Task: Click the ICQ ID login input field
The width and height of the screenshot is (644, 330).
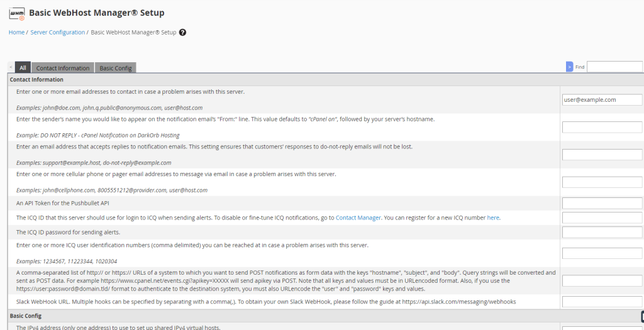Action: pos(602,218)
